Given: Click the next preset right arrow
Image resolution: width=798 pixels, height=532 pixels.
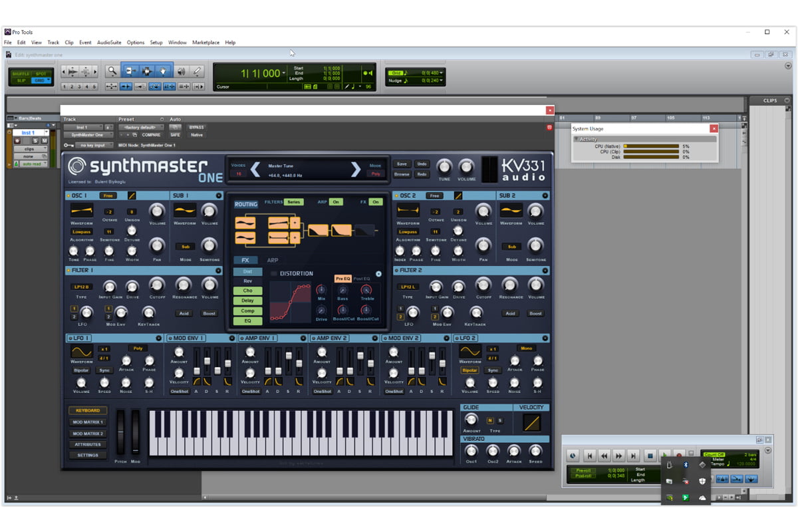Looking at the screenshot, I should pyautogui.click(x=356, y=170).
